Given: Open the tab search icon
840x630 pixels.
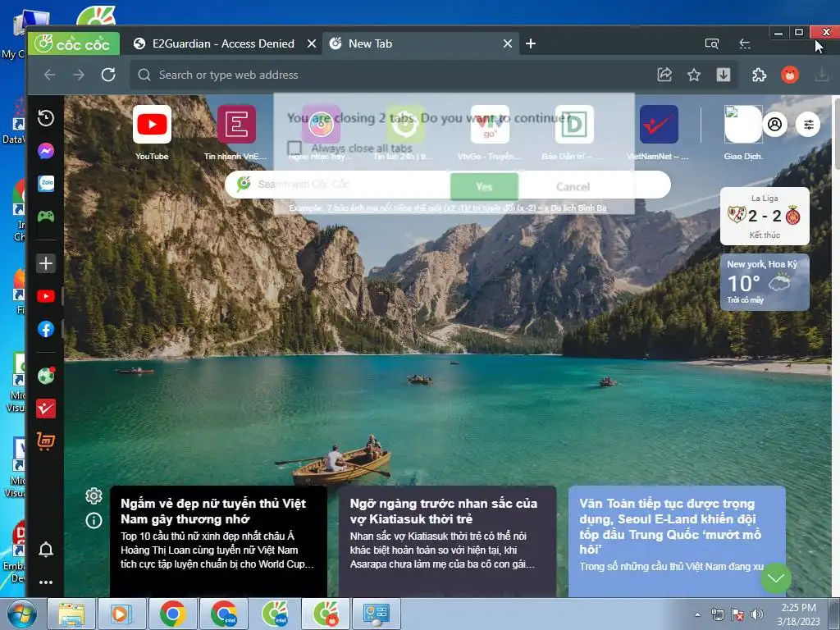Looking at the screenshot, I should point(711,43).
